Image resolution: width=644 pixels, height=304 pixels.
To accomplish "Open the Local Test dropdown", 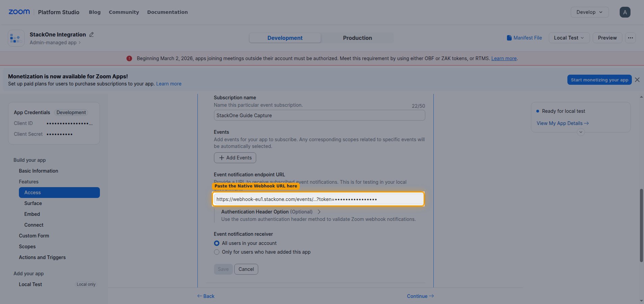I will coord(569,38).
